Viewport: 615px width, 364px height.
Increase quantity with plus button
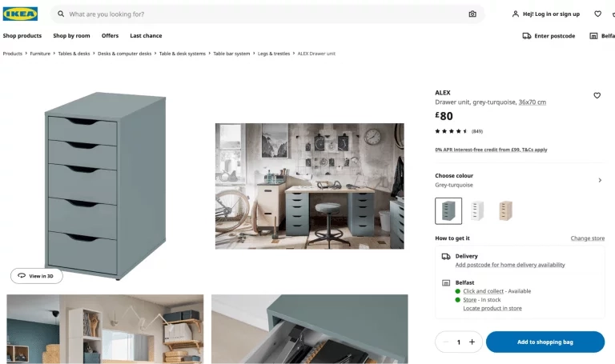[472, 342]
